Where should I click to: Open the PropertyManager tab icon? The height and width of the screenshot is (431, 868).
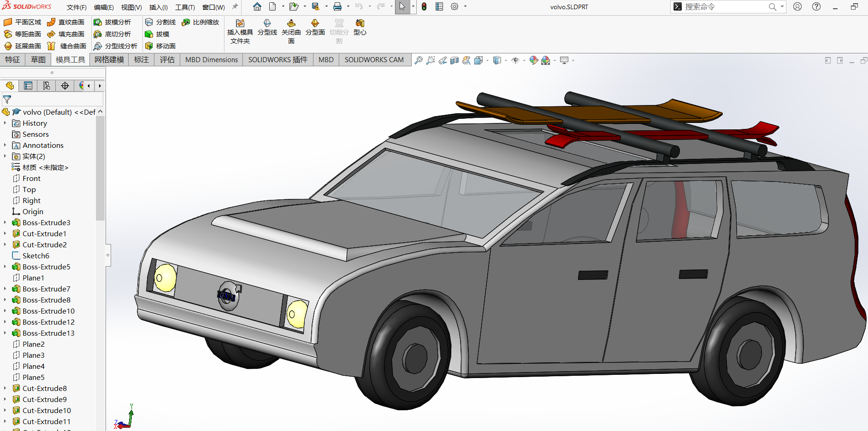[28, 86]
